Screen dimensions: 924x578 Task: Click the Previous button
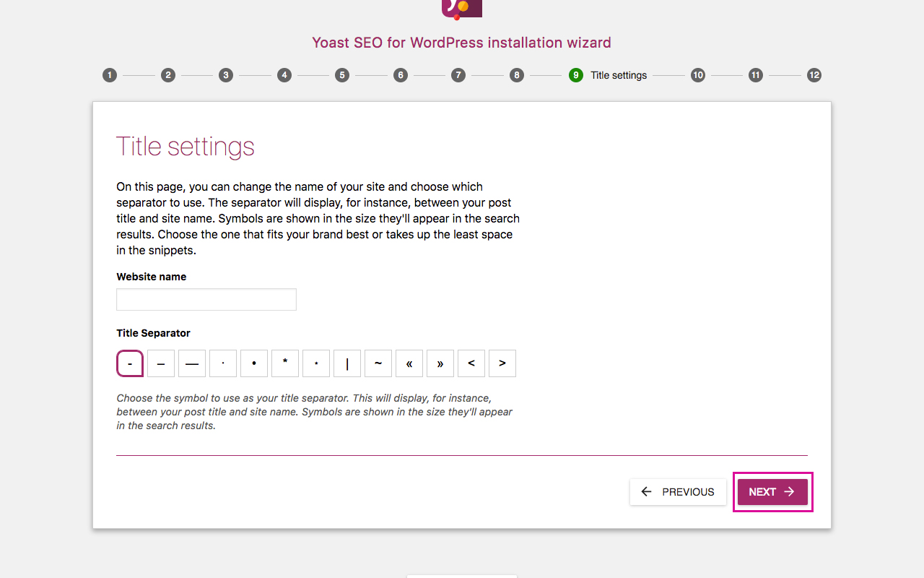pos(678,492)
